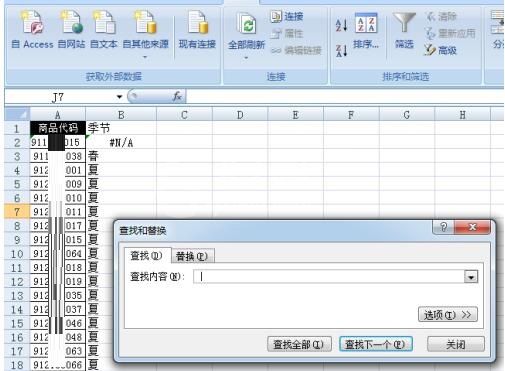Click the text to columns icon
This screenshot has height=371, width=505.
coord(498,22)
